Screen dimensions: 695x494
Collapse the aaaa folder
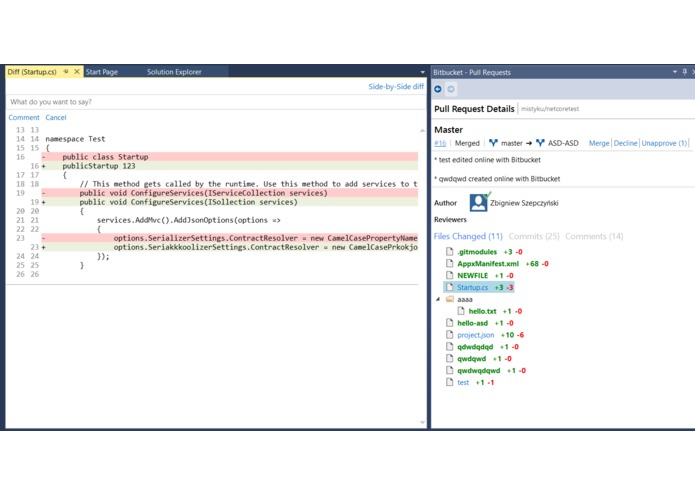[x=438, y=299]
